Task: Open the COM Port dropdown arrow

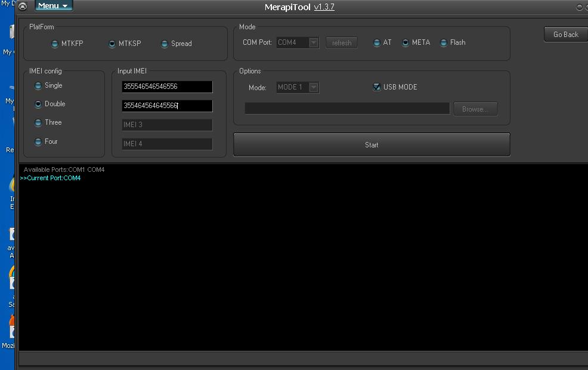Action: pos(314,43)
